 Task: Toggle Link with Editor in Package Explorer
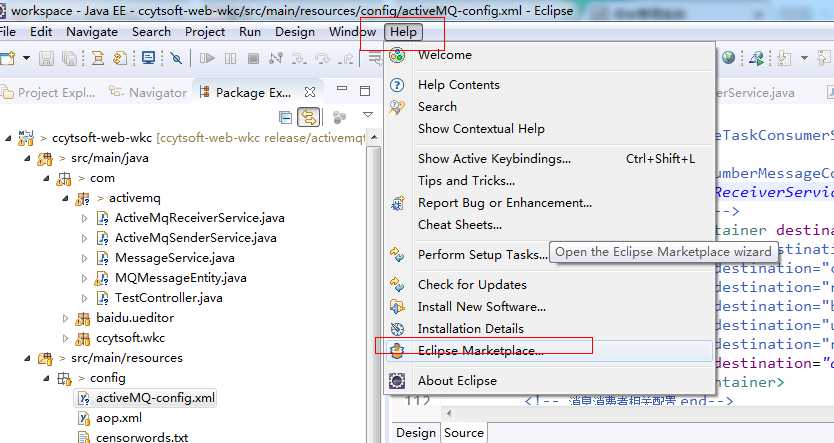pyautogui.click(x=308, y=117)
